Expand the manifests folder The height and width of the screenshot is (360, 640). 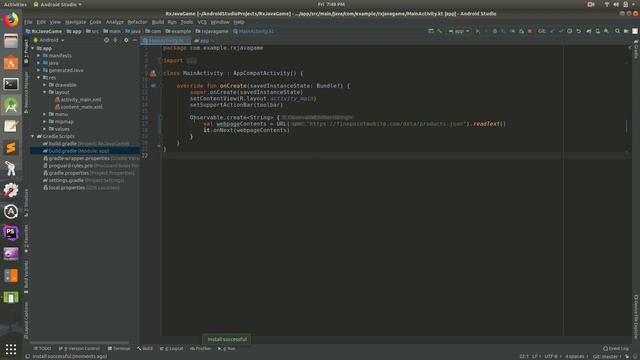click(x=39, y=56)
